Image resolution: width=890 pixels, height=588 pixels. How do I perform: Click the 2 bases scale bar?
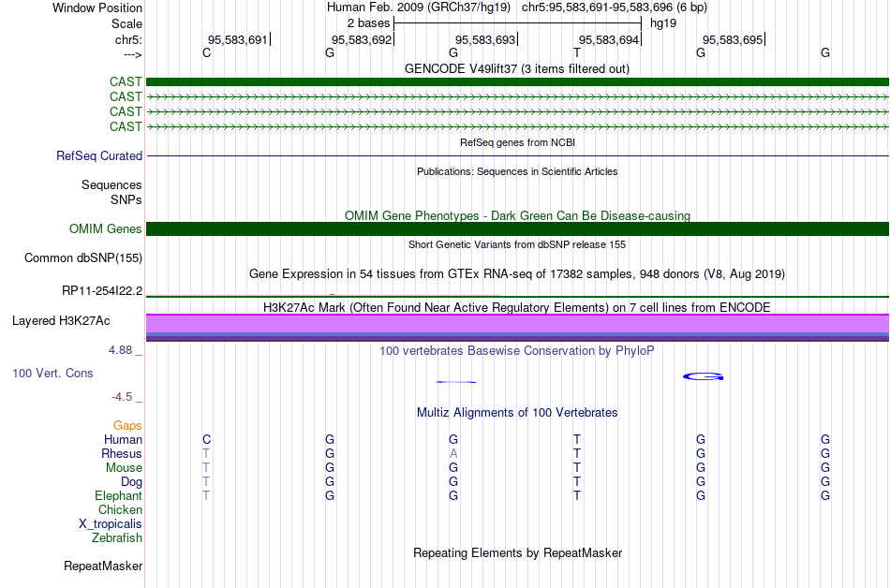coord(517,23)
